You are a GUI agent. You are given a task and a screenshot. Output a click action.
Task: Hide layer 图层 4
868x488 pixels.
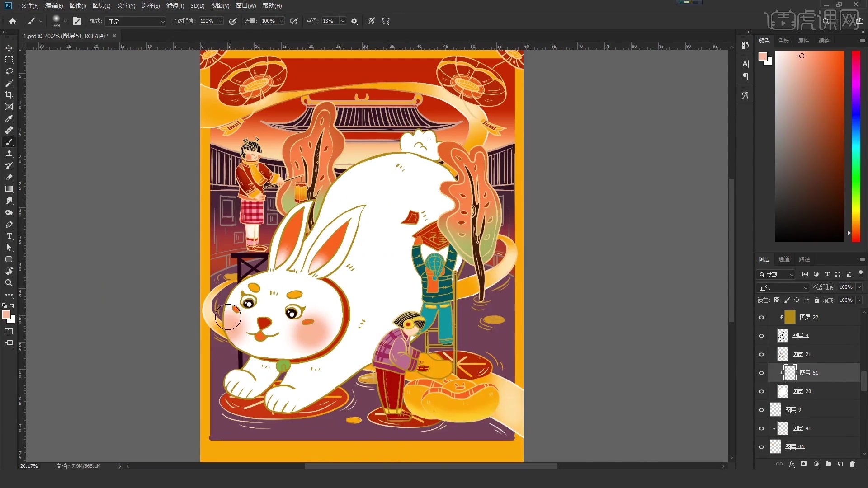point(761,336)
